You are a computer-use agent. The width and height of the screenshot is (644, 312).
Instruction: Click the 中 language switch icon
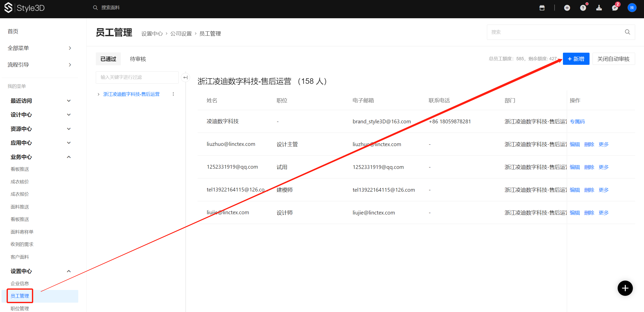point(567,8)
